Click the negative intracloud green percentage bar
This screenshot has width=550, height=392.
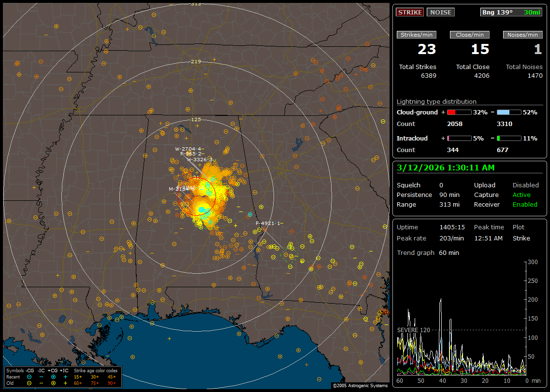pyautogui.click(x=509, y=138)
